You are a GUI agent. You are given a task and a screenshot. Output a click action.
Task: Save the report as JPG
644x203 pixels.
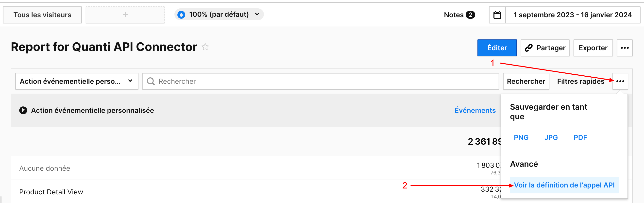(551, 137)
